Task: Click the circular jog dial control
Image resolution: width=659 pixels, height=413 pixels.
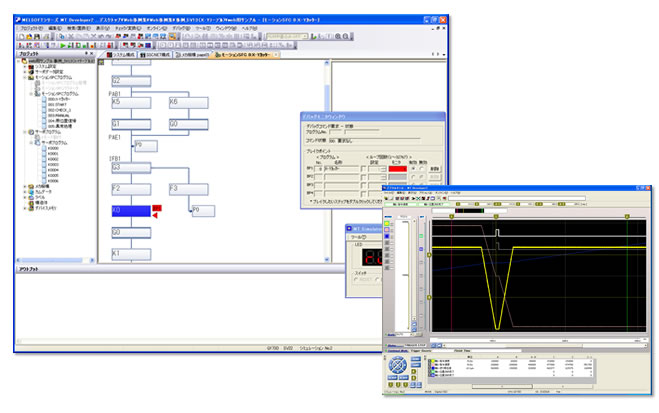Action: (x=399, y=365)
